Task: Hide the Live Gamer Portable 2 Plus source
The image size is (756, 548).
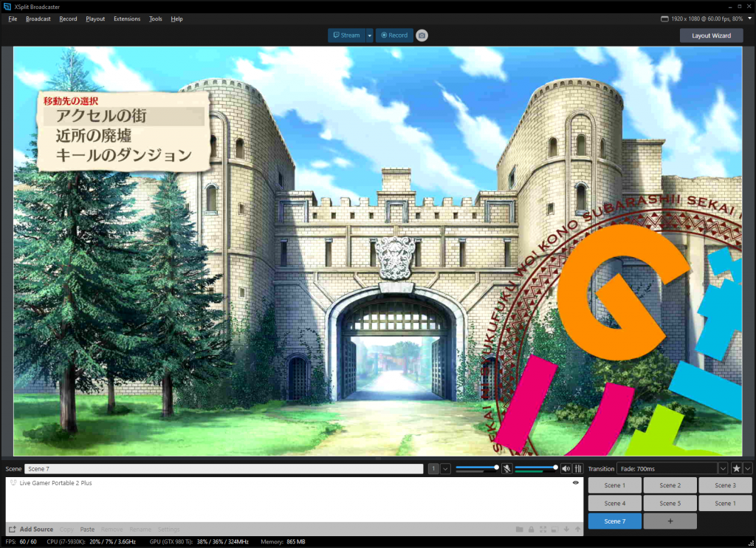Action: (576, 482)
